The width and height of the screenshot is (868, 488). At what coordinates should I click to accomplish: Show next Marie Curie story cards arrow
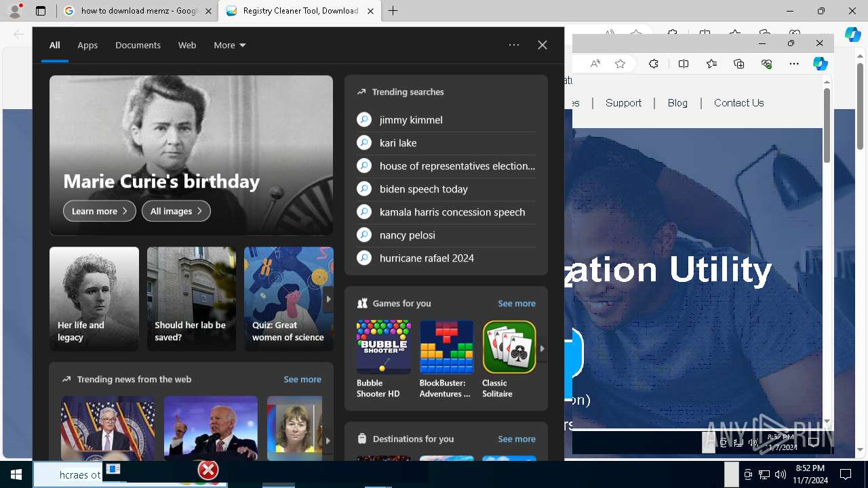pyautogui.click(x=328, y=299)
